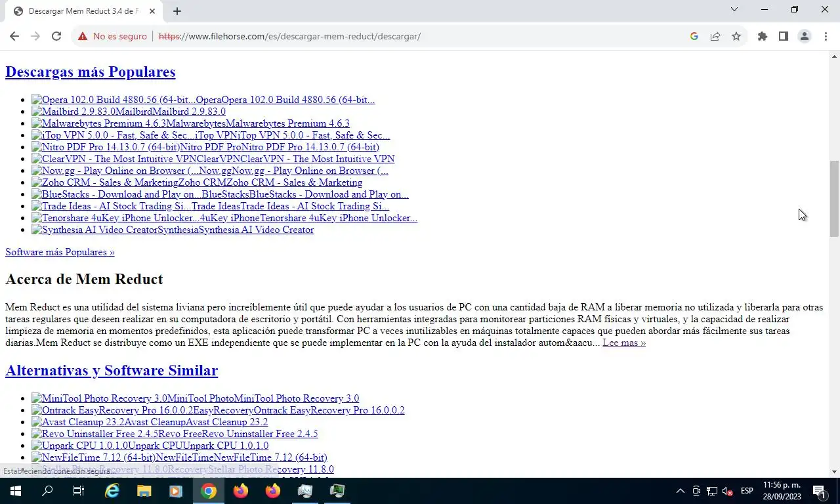Open the Google icon in address bar

coord(694,36)
